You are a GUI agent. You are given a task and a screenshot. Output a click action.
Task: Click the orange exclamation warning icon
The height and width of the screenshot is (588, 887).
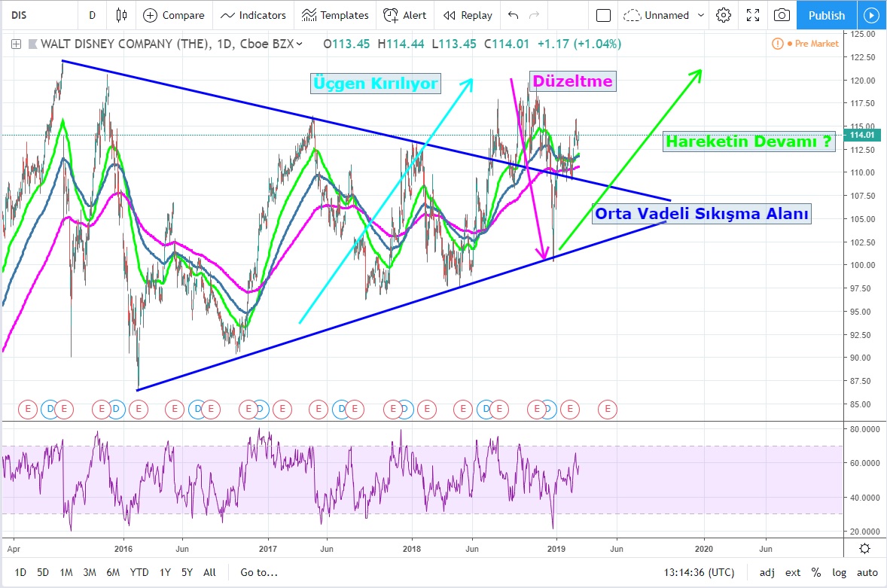click(778, 44)
